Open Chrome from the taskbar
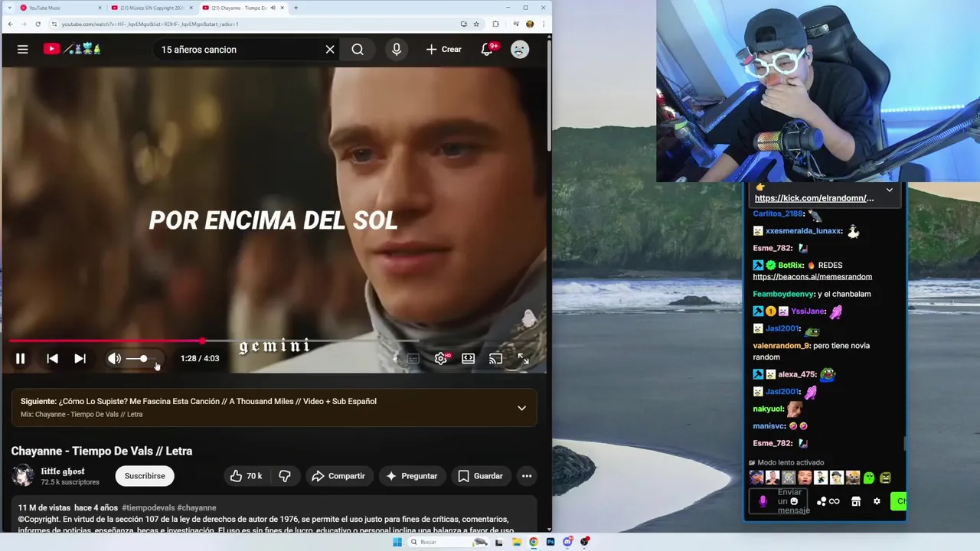 (x=534, y=542)
